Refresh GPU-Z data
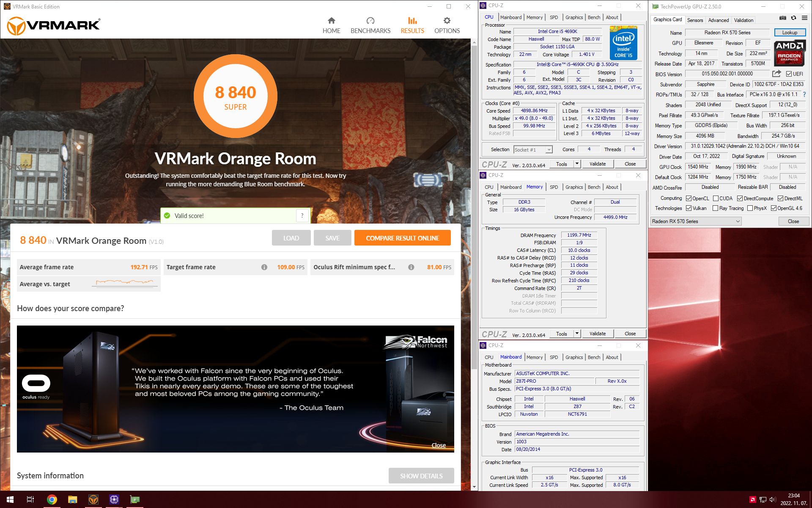This screenshot has height=508, width=812. tap(793, 18)
